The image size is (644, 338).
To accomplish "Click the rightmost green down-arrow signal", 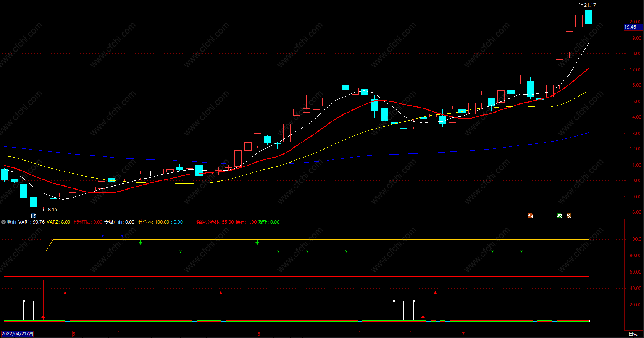I will [257, 242].
